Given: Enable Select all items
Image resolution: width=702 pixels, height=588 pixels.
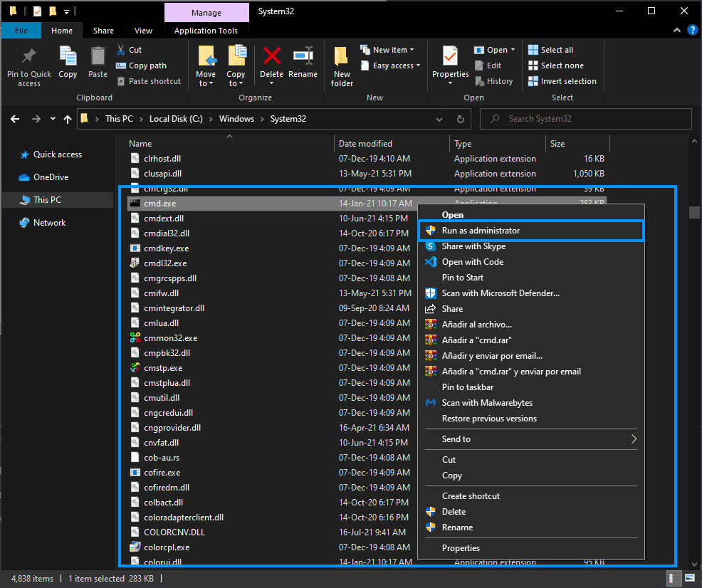Looking at the screenshot, I should [x=553, y=49].
